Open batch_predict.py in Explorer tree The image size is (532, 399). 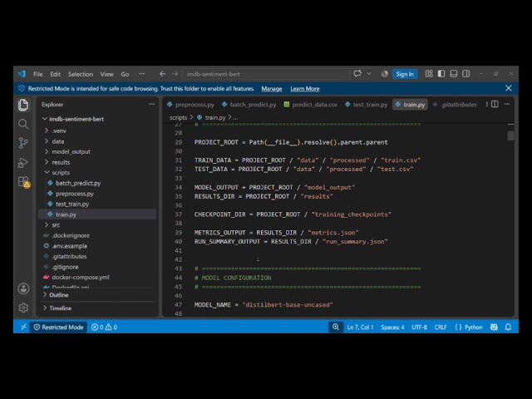pyautogui.click(x=78, y=183)
